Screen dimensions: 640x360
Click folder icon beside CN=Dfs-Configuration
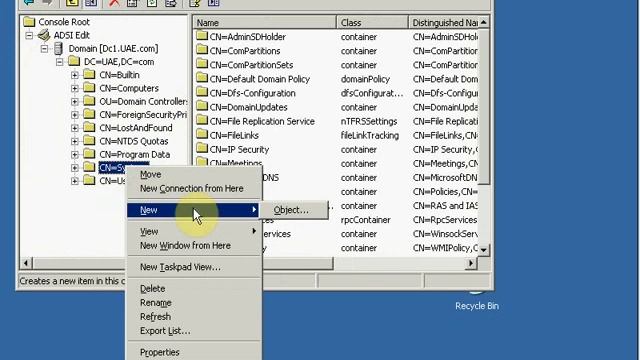tap(202, 92)
